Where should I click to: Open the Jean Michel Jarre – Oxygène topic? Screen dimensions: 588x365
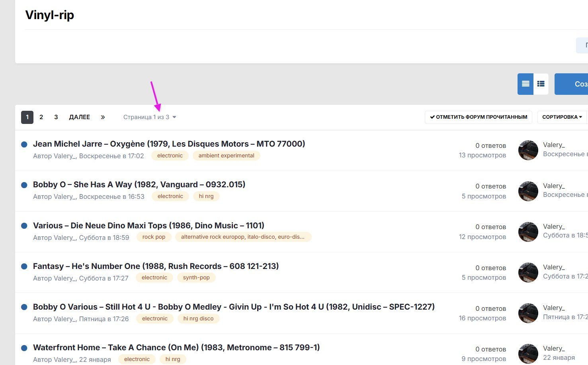point(169,144)
